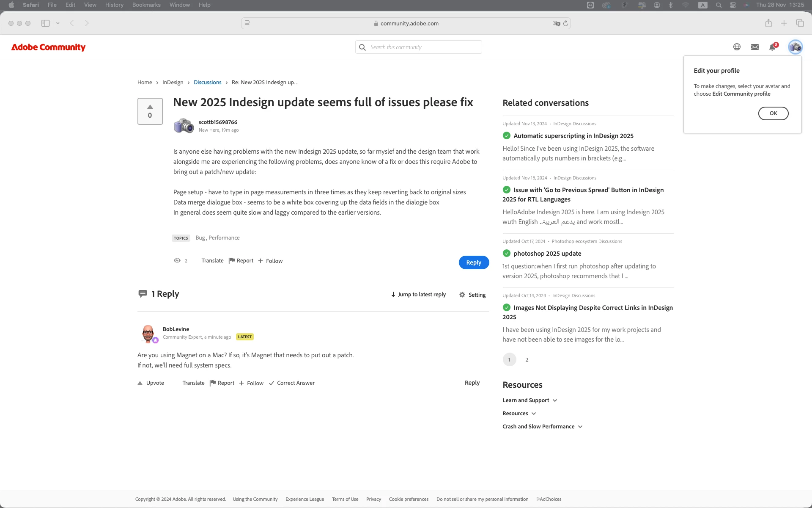Upvote the original post with the arrow

(150, 107)
